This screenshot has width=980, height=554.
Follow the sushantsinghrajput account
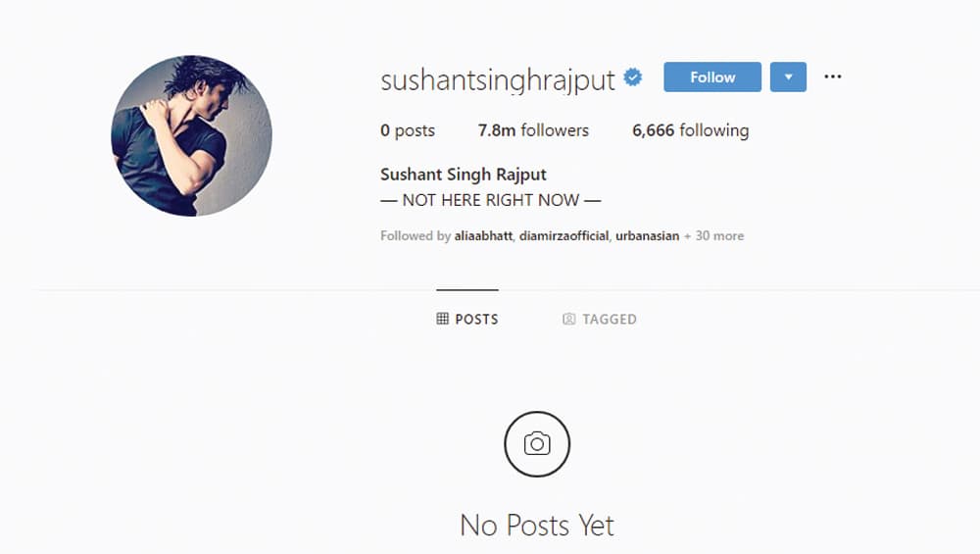pos(712,76)
